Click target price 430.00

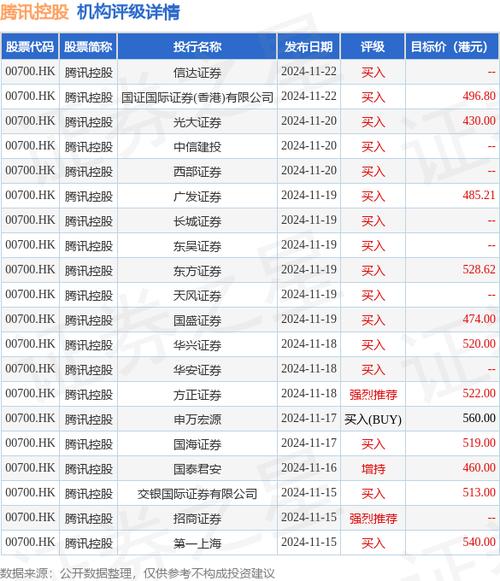[x=479, y=121]
